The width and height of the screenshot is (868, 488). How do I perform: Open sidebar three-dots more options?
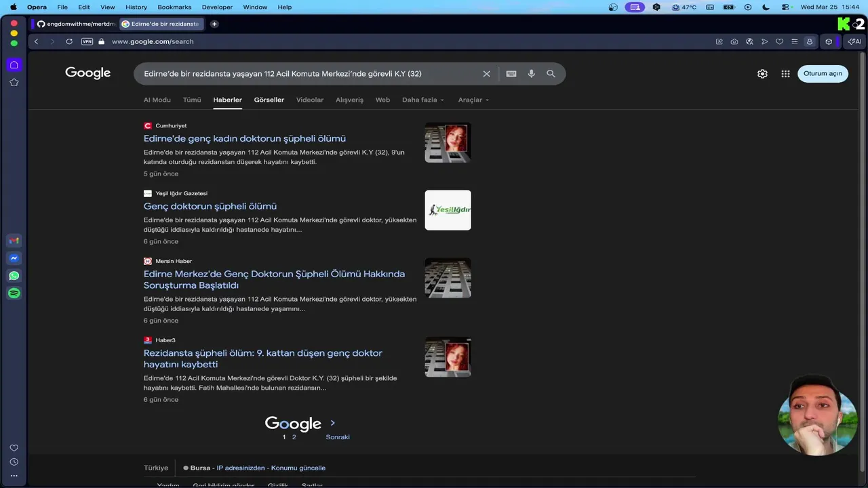[14, 476]
